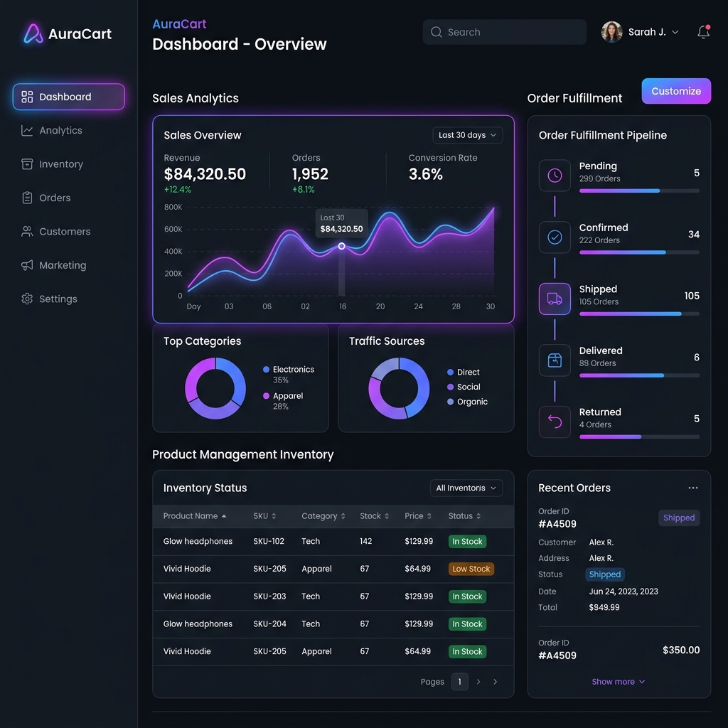Open the Inventory section

[52, 164]
